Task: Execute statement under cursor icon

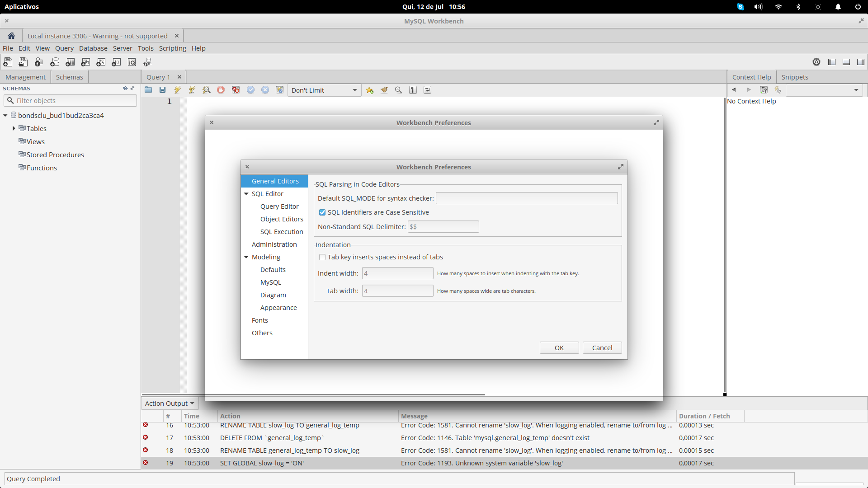Action: [192, 90]
